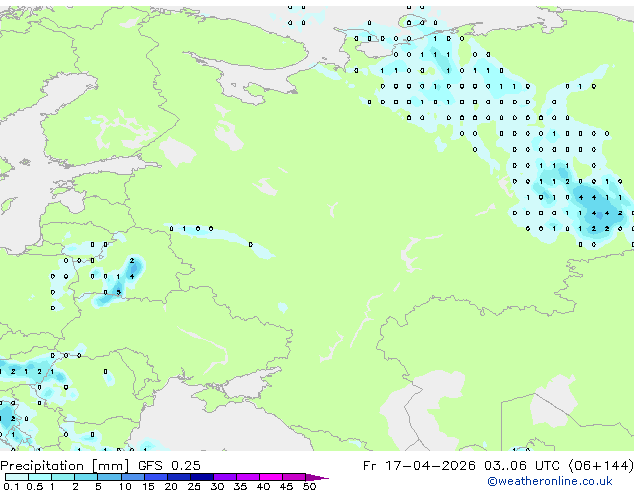
Task: Click the '10' legend scale label
Action: click(x=125, y=486)
